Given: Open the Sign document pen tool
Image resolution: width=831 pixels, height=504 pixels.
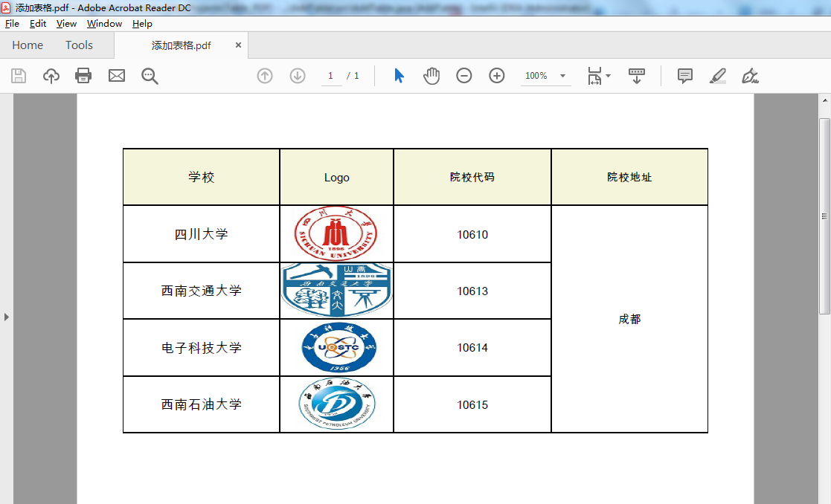Looking at the screenshot, I should click(x=750, y=76).
